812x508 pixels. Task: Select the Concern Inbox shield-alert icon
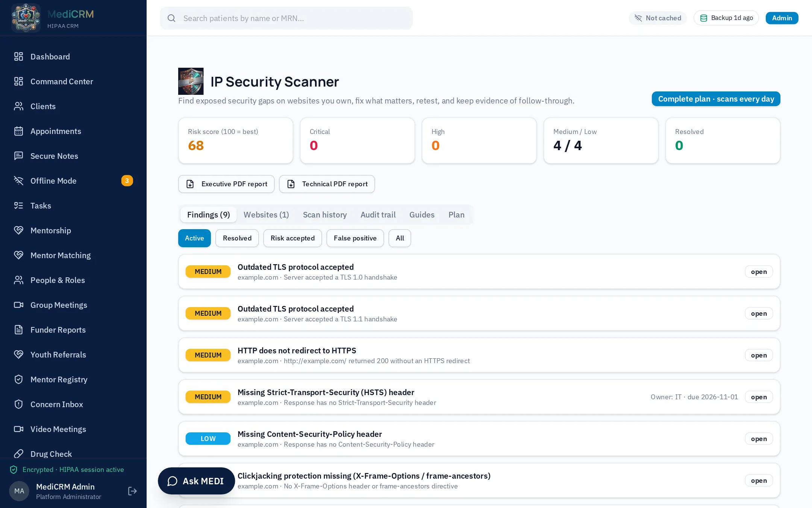pyautogui.click(x=18, y=404)
